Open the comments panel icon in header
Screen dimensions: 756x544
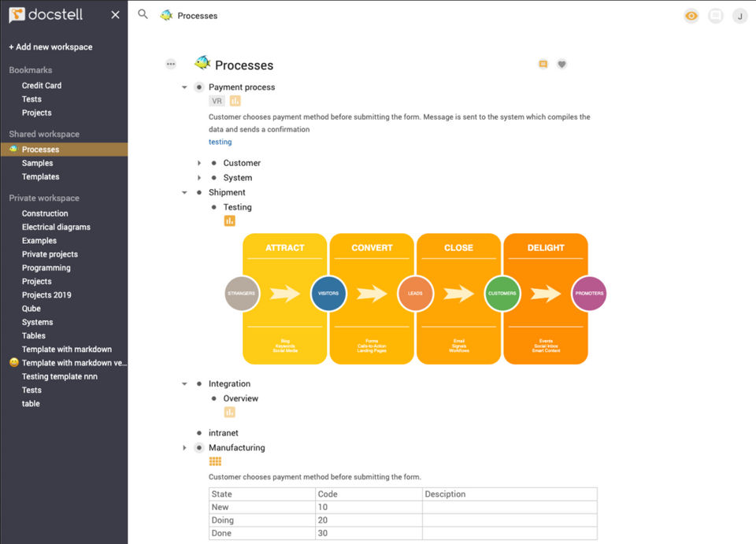pos(716,16)
